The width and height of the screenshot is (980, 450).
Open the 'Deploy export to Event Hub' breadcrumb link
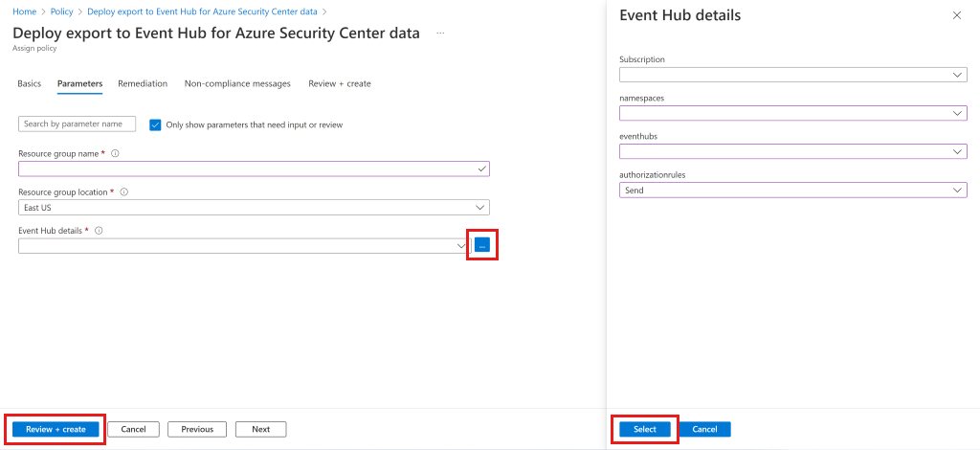pyautogui.click(x=203, y=11)
